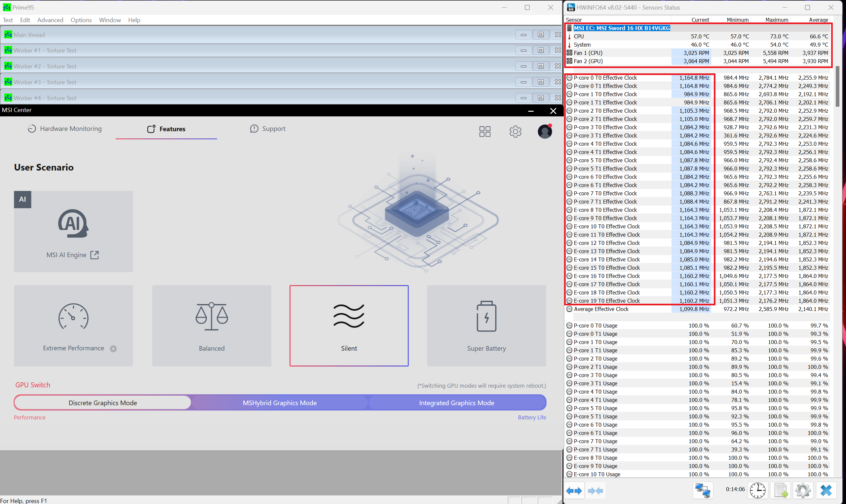Screen dimensions: 846x504
Task: Open the Prime95 Window menu
Action: pos(110,20)
